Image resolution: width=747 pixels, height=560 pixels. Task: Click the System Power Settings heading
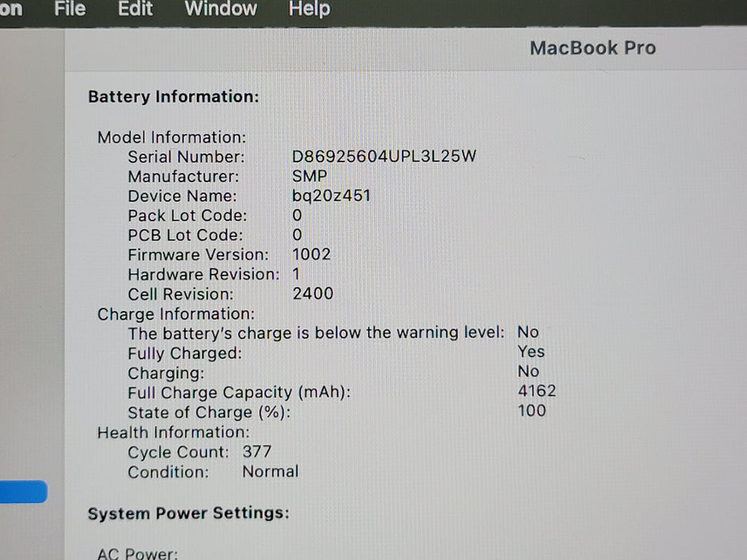[189, 514]
